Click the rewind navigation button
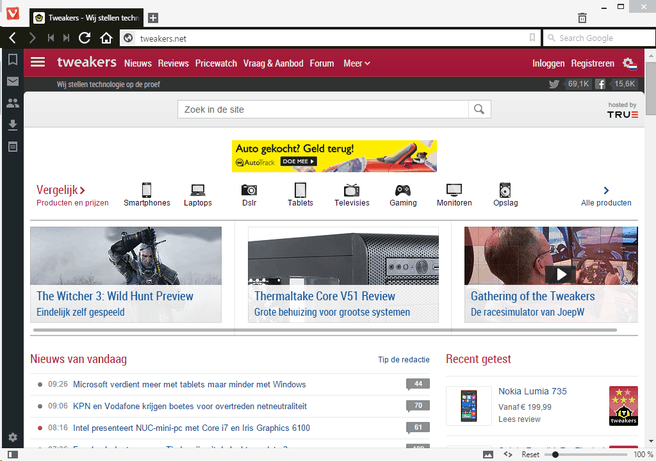Viewport: 656px width, 461px height. 51,38
